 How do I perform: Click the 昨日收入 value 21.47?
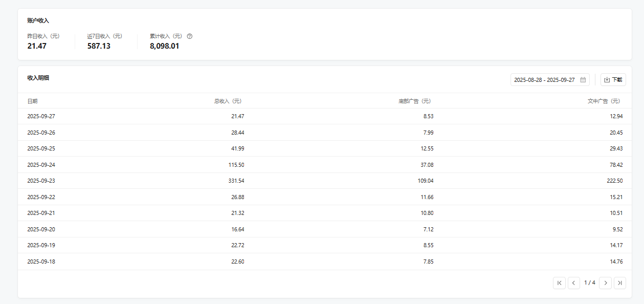pos(37,46)
